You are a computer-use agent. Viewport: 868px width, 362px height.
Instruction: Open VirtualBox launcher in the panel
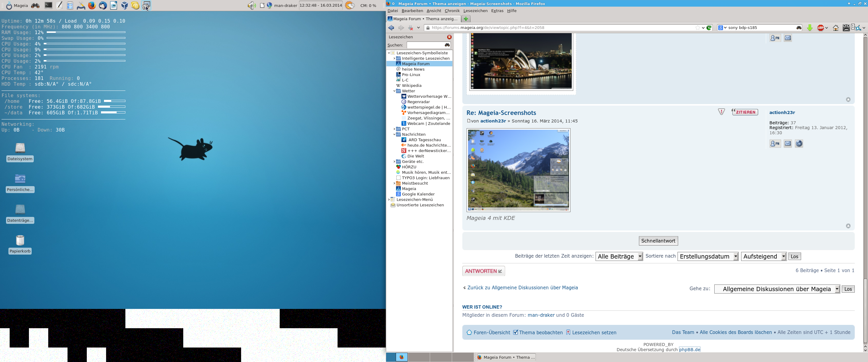[x=124, y=5]
